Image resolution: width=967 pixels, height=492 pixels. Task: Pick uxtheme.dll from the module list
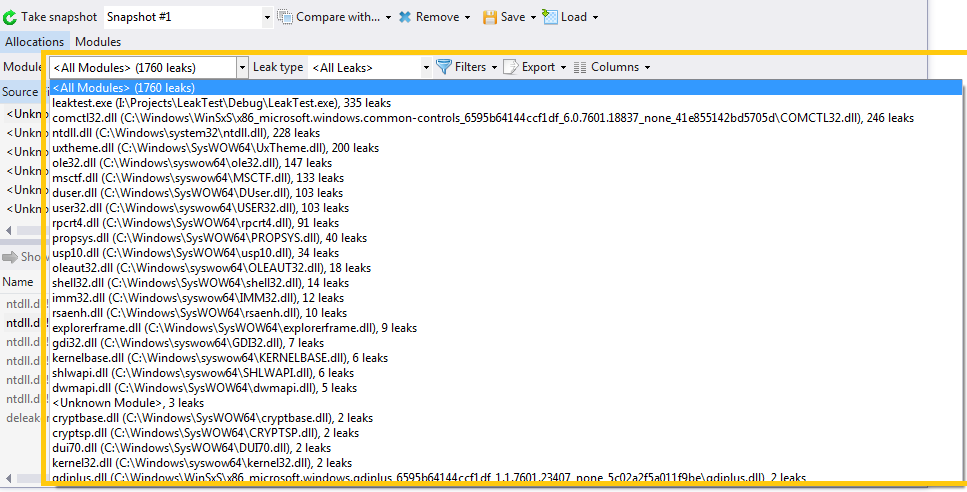(x=215, y=148)
